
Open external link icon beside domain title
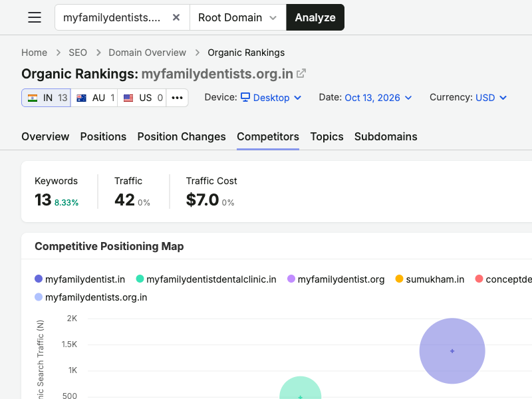tap(301, 74)
